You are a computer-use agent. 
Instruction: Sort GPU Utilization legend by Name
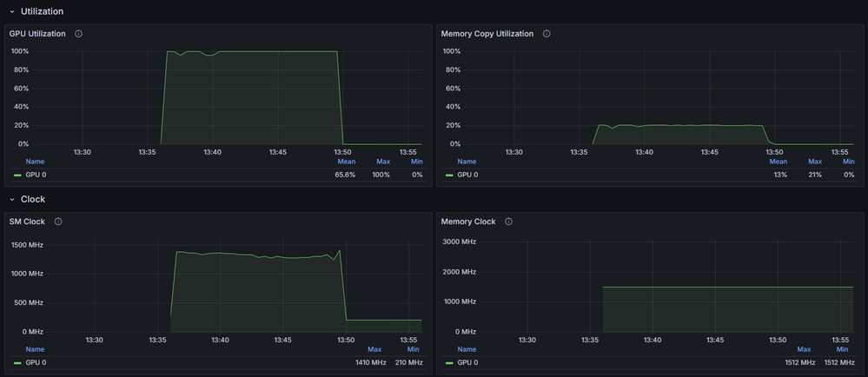35,162
